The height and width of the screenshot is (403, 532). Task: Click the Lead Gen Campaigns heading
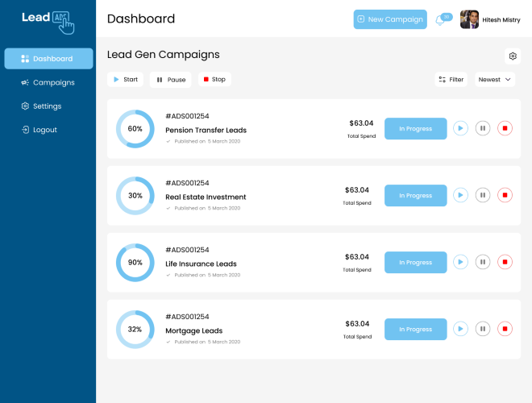(163, 55)
